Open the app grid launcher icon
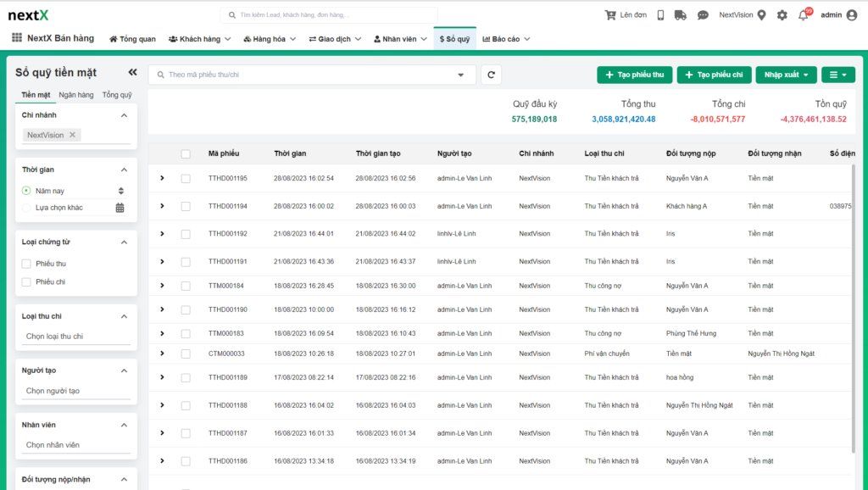 click(x=17, y=37)
